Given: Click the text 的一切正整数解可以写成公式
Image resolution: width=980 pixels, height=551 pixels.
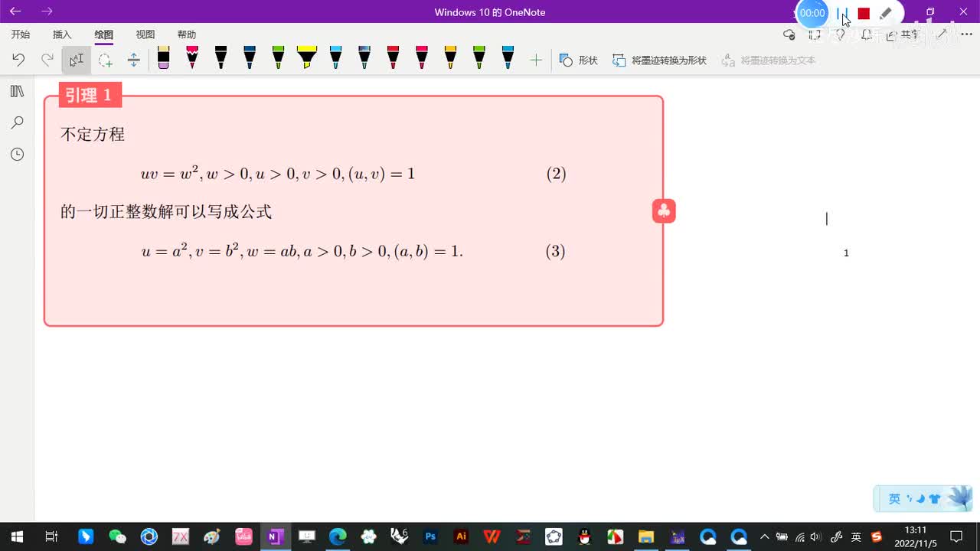Looking at the screenshot, I should click(166, 212).
